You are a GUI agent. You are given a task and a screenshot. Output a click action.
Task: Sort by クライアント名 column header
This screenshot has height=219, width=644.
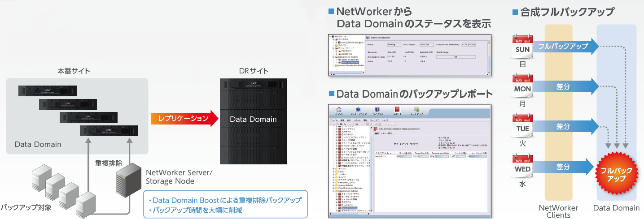384,153
